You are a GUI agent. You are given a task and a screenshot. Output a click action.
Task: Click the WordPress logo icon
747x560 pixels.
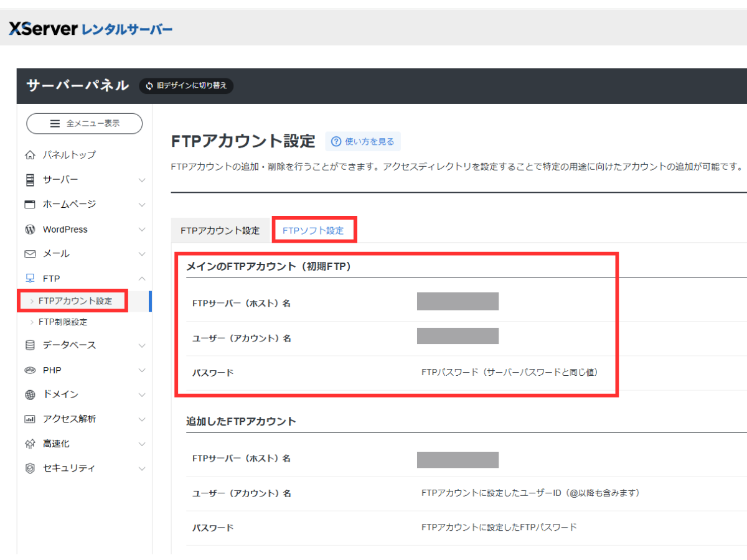(x=30, y=230)
